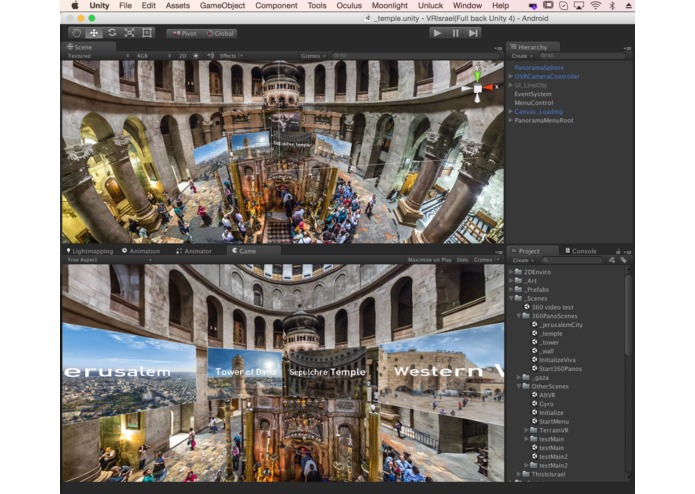
Task: Click the Project search field
Action: [572, 261]
